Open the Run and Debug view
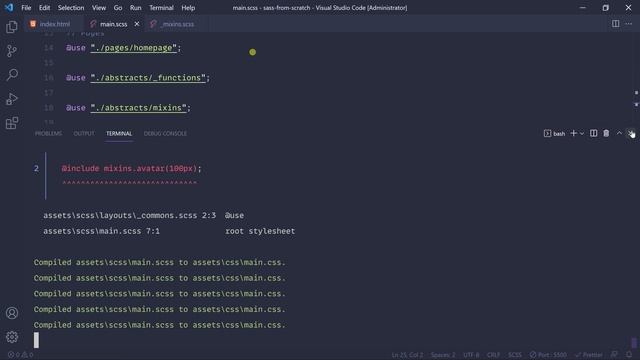Screen dimensions: 640x360 12,99
